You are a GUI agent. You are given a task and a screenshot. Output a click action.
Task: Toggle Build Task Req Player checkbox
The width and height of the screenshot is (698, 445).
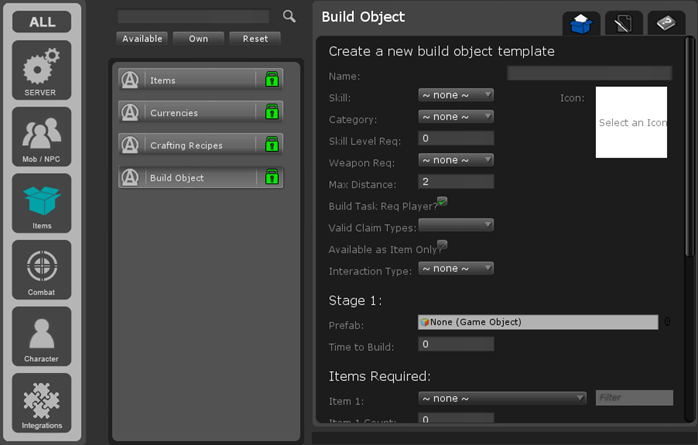click(442, 202)
